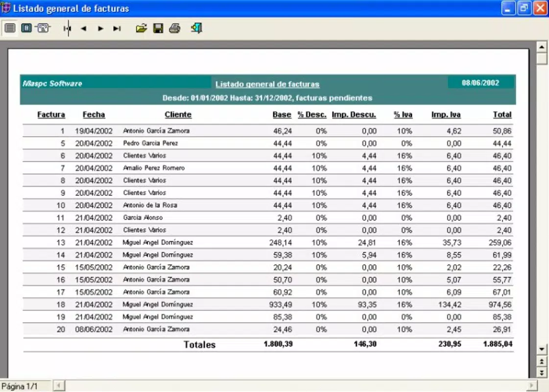Viewport: 549px width, 392px height.
Task: Click the horizontal scrollbar right arrow
Action: pos(532,386)
